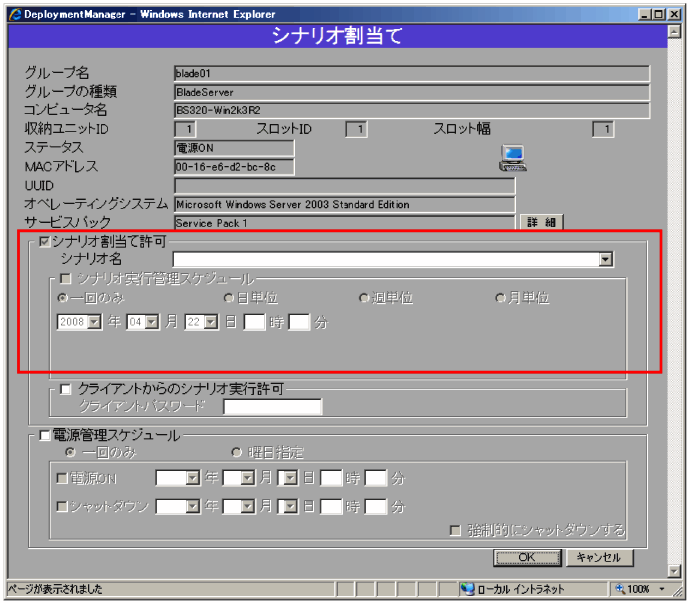This screenshot has height=603, width=688.
Task: Close the DeploymentManager window
Action: pos(674,14)
